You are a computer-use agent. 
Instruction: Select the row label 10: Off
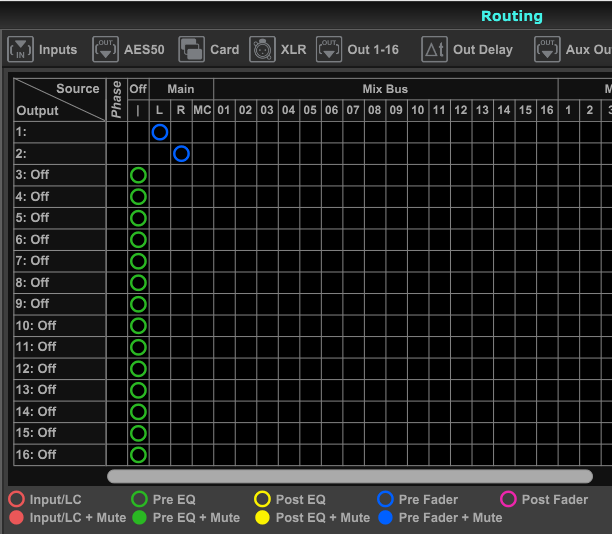pyautogui.click(x=60, y=326)
